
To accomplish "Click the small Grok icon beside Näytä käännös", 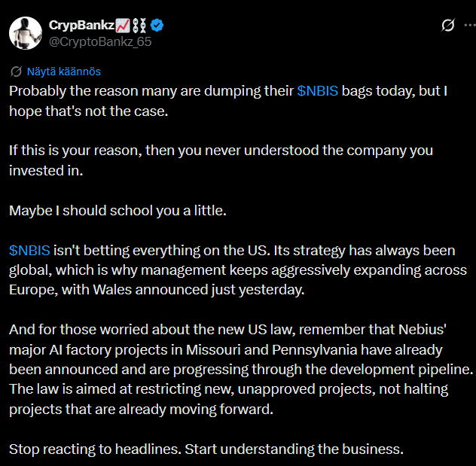I will click(x=16, y=72).
